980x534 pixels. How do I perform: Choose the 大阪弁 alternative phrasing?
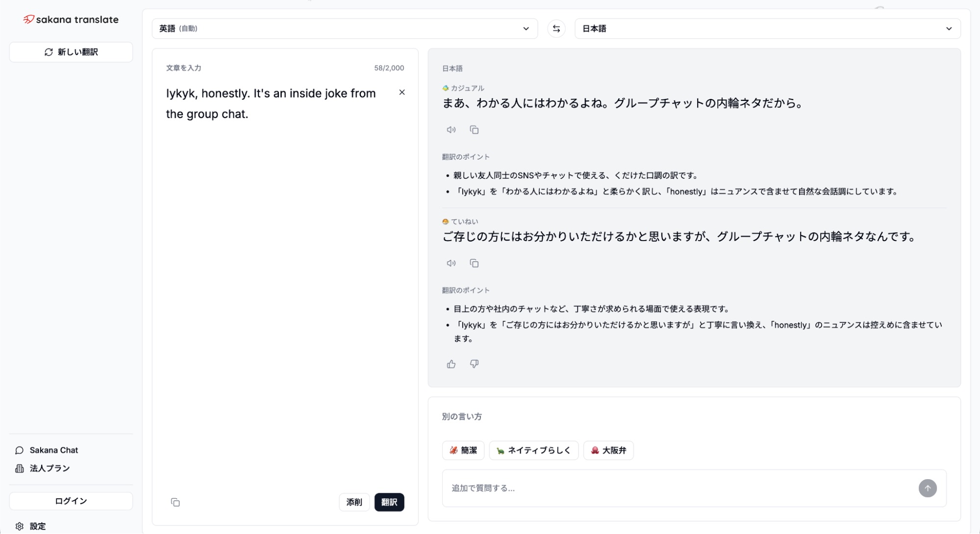[x=608, y=450]
